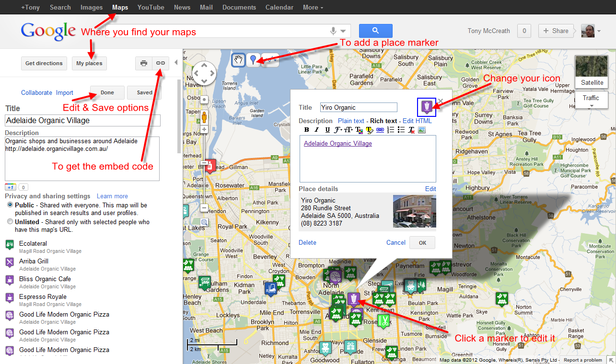Viewport: 616px width, 364px height.
Task: Open Mail from the top bar
Action: [x=207, y=7]
